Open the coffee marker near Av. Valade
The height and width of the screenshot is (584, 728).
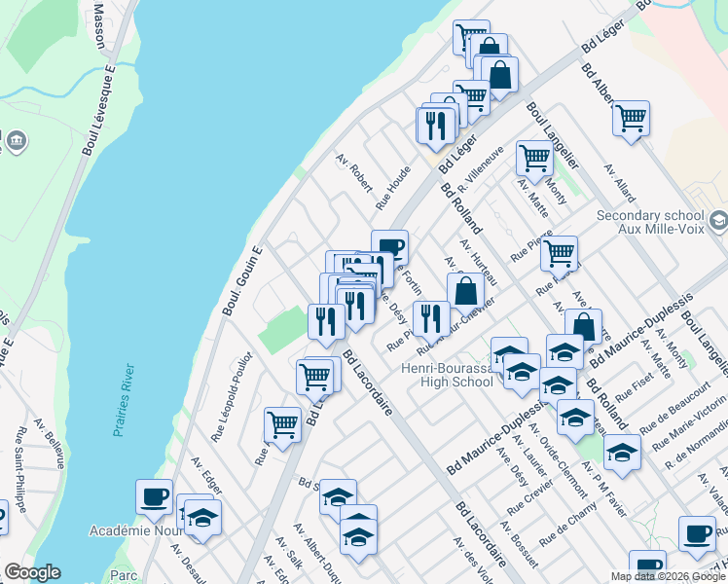(697, 535)
